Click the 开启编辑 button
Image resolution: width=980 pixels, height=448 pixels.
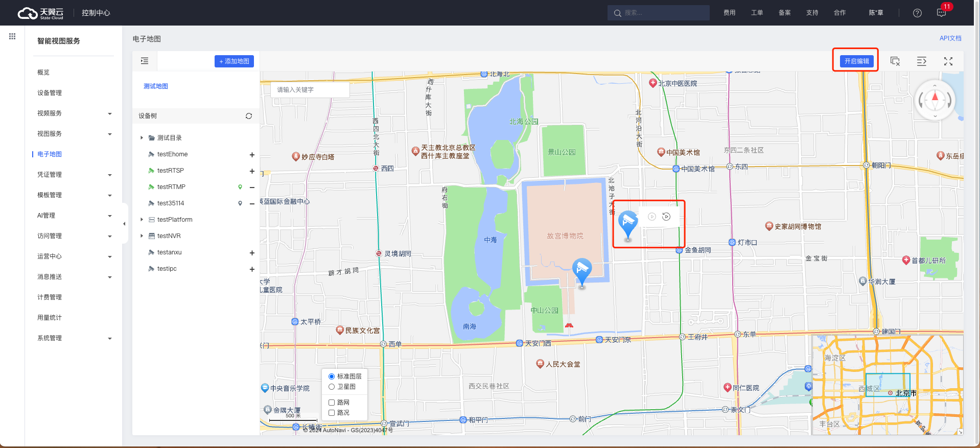(856, 61)
